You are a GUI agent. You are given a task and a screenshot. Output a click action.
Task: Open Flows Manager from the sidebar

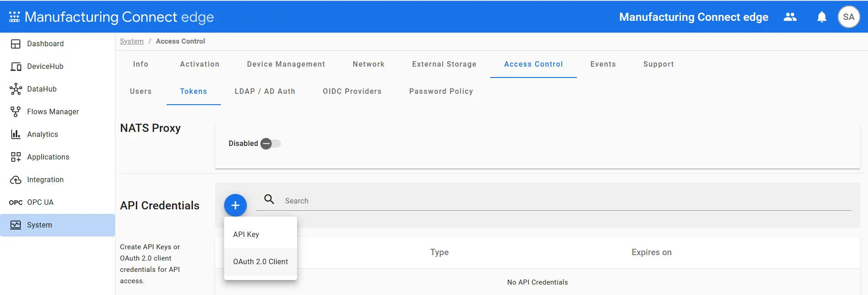58,112
